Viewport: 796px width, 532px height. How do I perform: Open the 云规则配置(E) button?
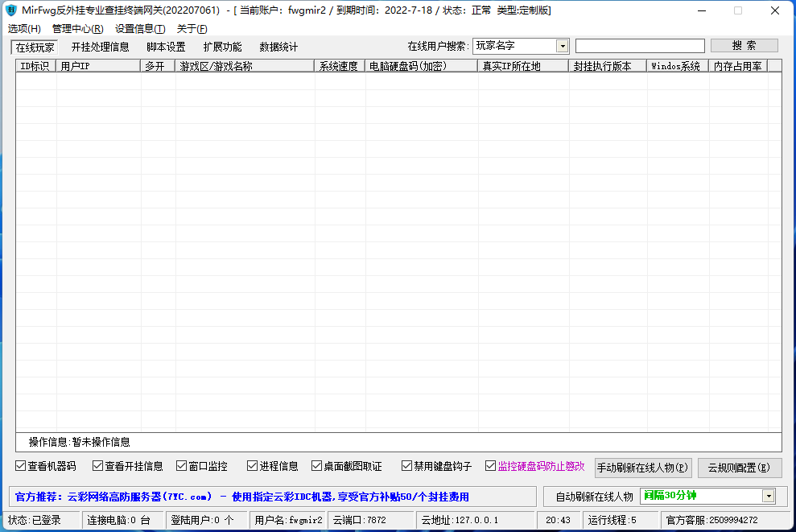[739, 468]
